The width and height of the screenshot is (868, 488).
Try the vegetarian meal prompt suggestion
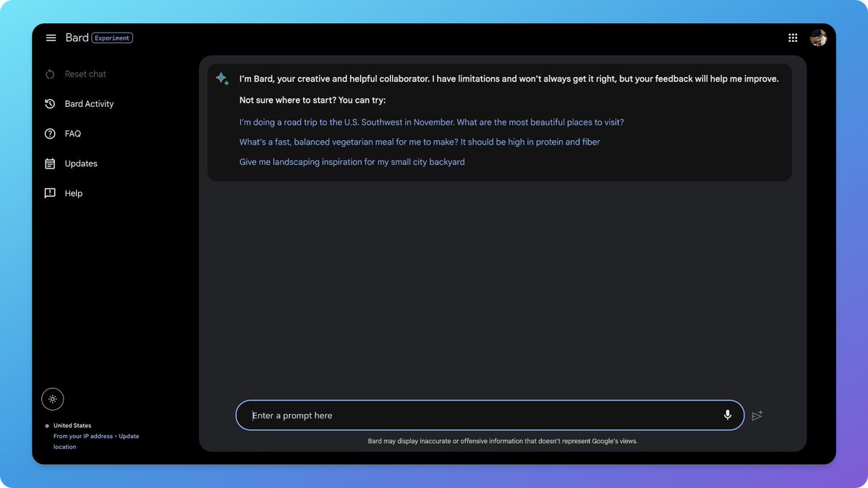[x=420, y=142]
